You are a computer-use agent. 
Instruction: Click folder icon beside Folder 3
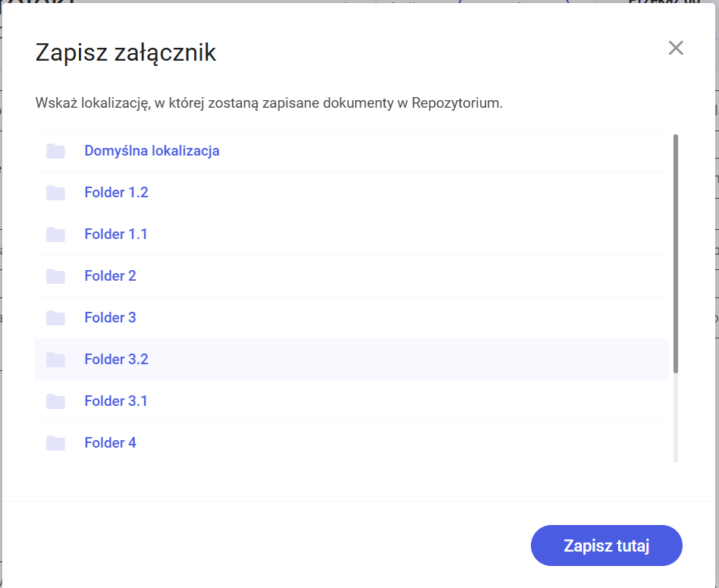click(55, 318)
